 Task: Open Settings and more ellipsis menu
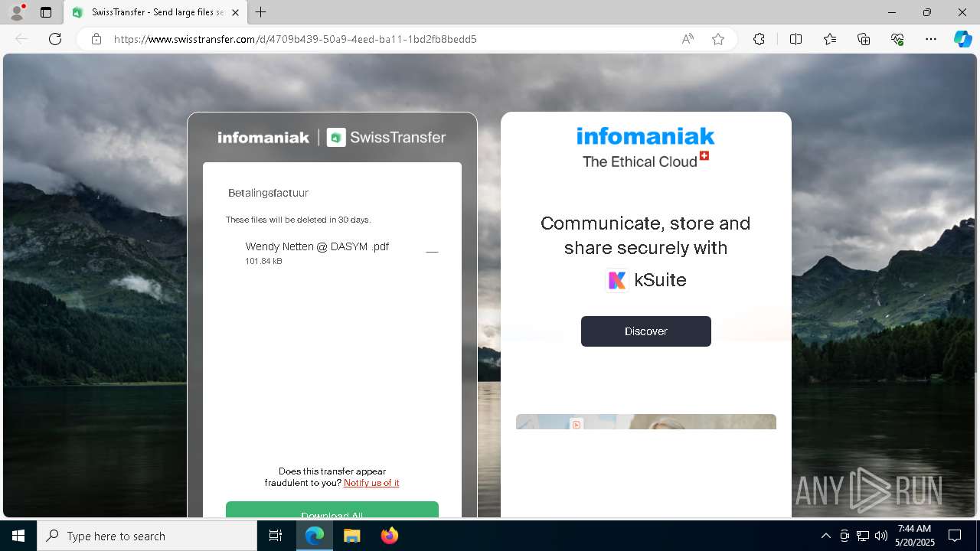pos(931,39)
